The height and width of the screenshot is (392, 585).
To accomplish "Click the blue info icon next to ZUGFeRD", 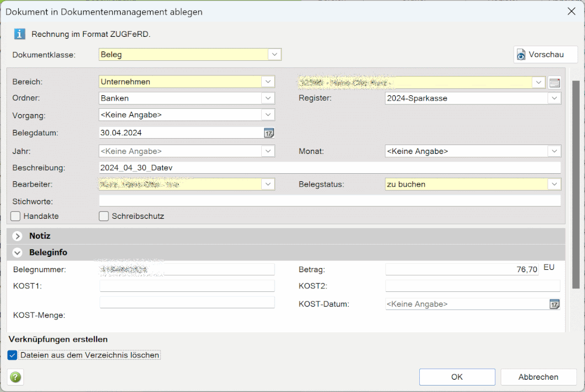I will (20, 34).
